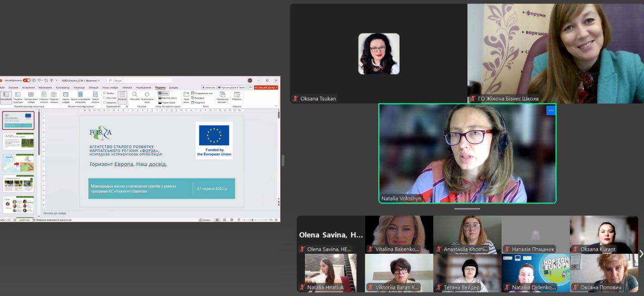
Task: Open Slide Master view icon
Action: click(x=66, y=94)
